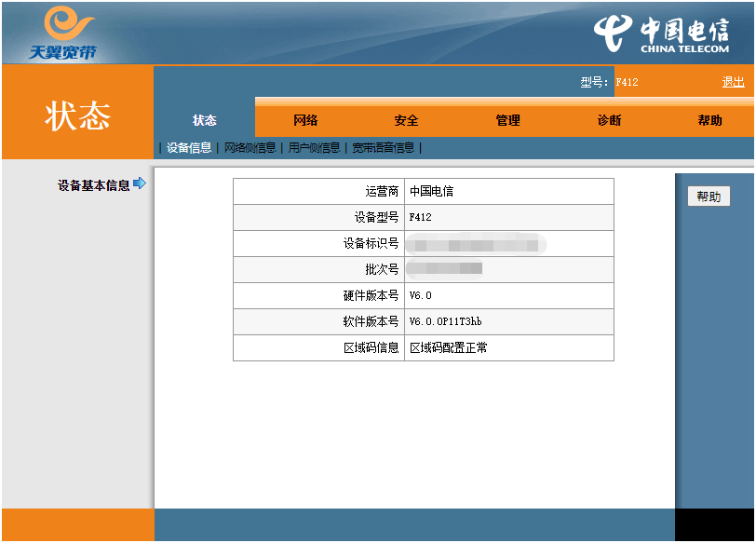Go to the 安全 tab
Screen dimensions: 756x543
406,120
